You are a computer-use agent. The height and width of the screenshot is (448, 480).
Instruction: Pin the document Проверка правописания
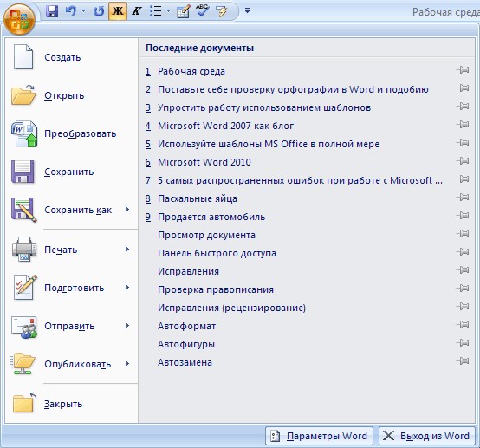pos(463,289)
